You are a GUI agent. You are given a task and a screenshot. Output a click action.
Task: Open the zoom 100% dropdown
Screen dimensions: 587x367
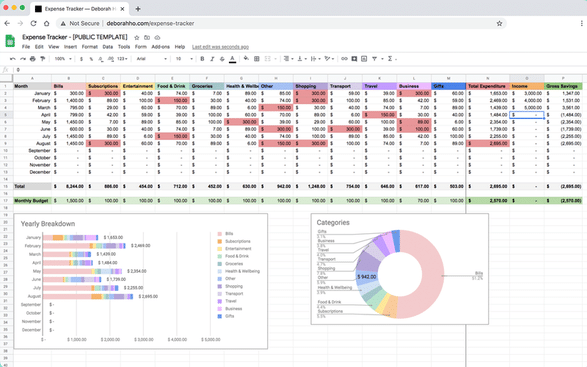[63, 59]
